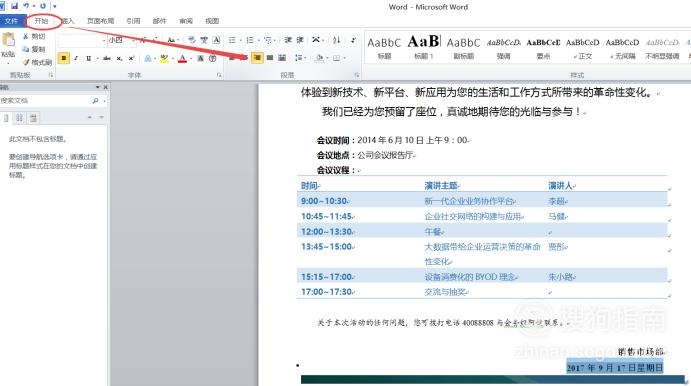
Task: Toggle the highlighted Align Right button
Action: pyautogui.click(x=257, y=58)
